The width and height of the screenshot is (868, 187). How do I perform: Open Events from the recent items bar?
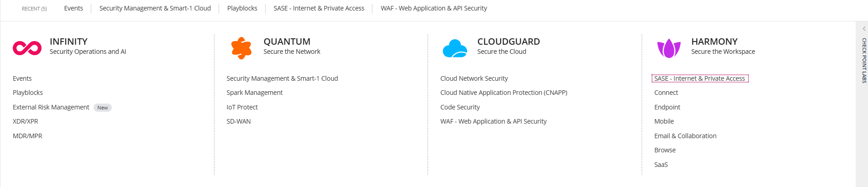click(73, 8)
